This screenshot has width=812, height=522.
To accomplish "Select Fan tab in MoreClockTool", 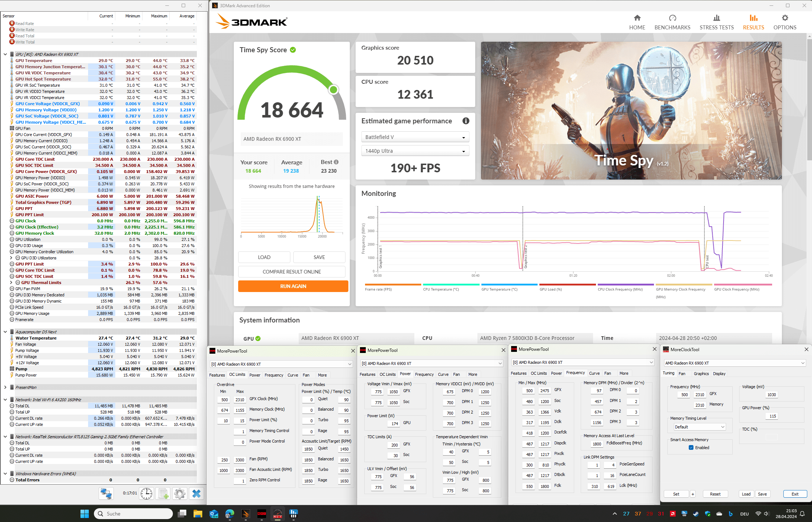I will pyautogui.click(x=682, y=373).
